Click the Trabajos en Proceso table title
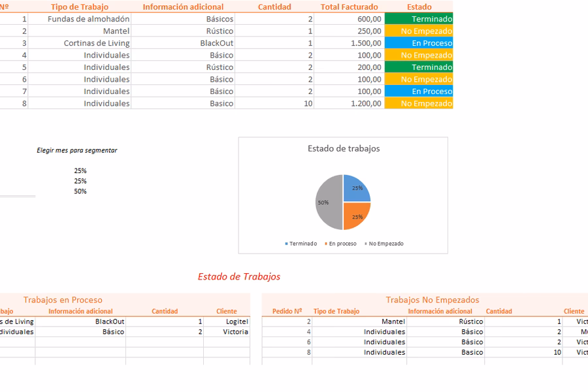Image resolution: width=588 pixels, height=392 pixels. tap(63, 300)
